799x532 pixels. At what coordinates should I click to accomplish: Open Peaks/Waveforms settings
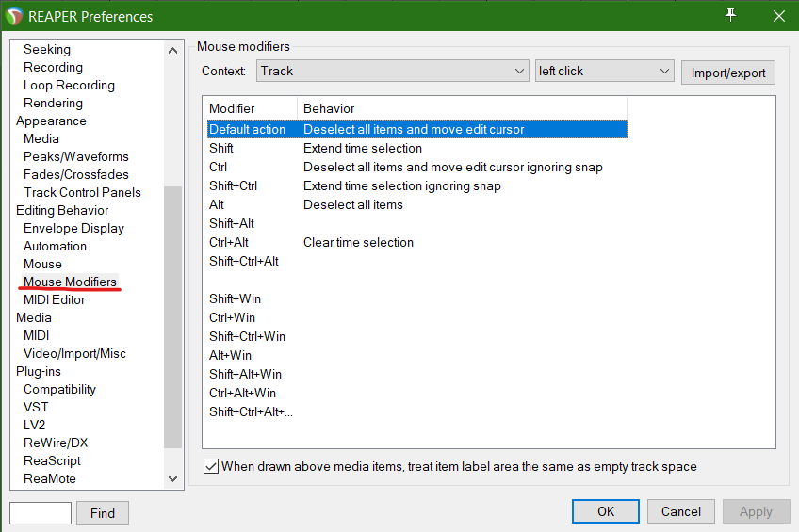point(76,156)
